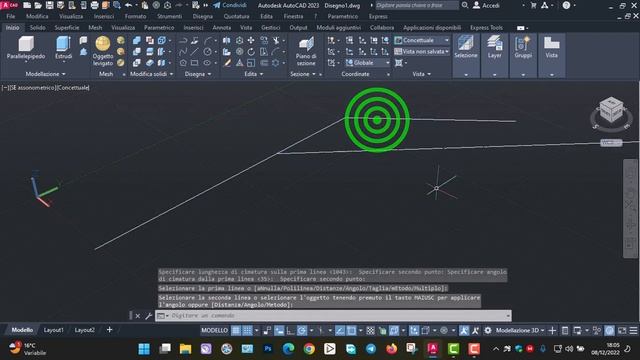Open the Quotatura menu
The image size is (640, 360).
point(236,17)
